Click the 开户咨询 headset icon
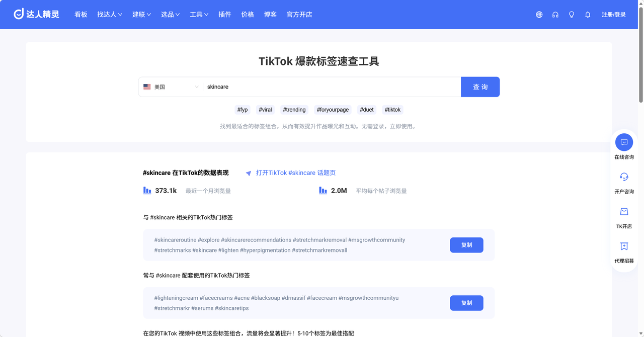This screenshot has width=644, height=337. click(x=624, y=177)
